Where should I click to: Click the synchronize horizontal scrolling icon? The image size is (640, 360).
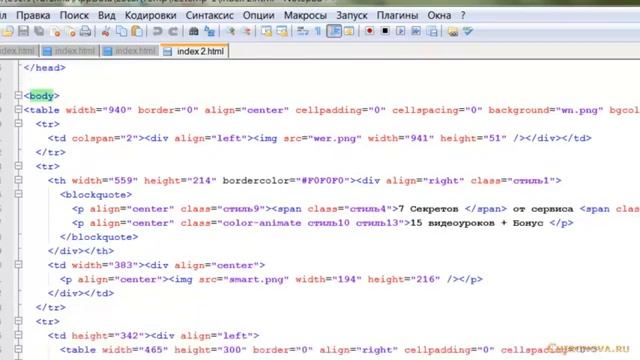[282, 31]
